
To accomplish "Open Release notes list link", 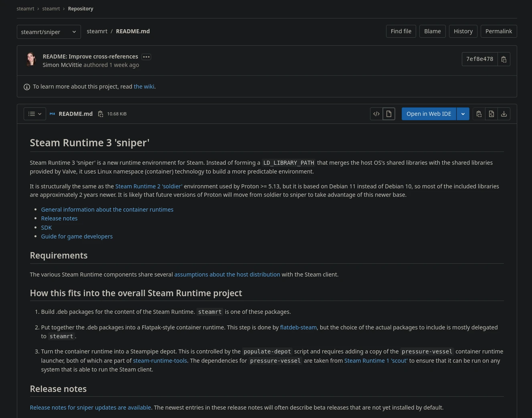I will pyautogui.click(x=59, y=218).
